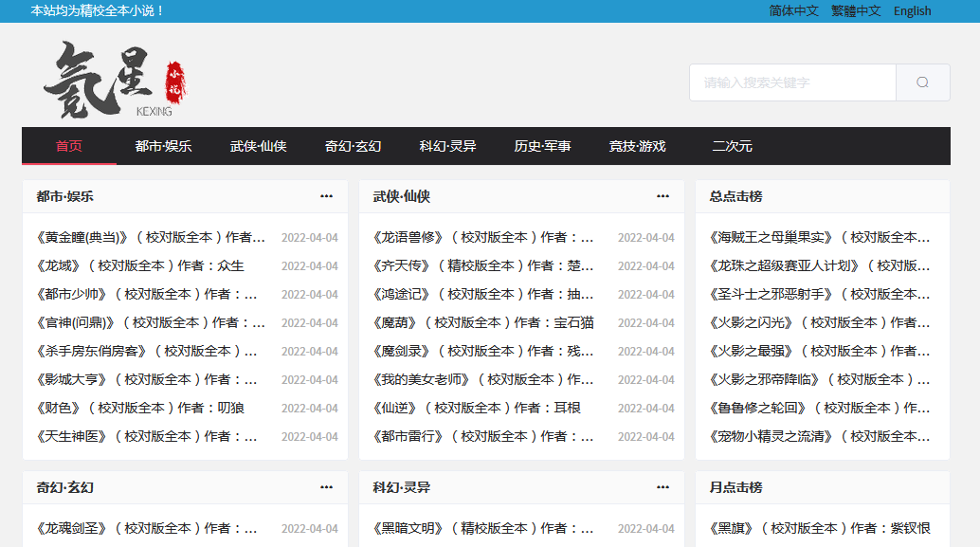Click the 本站均为精校全本小说 banner text
980x547 pixels.
click(97, 11)
